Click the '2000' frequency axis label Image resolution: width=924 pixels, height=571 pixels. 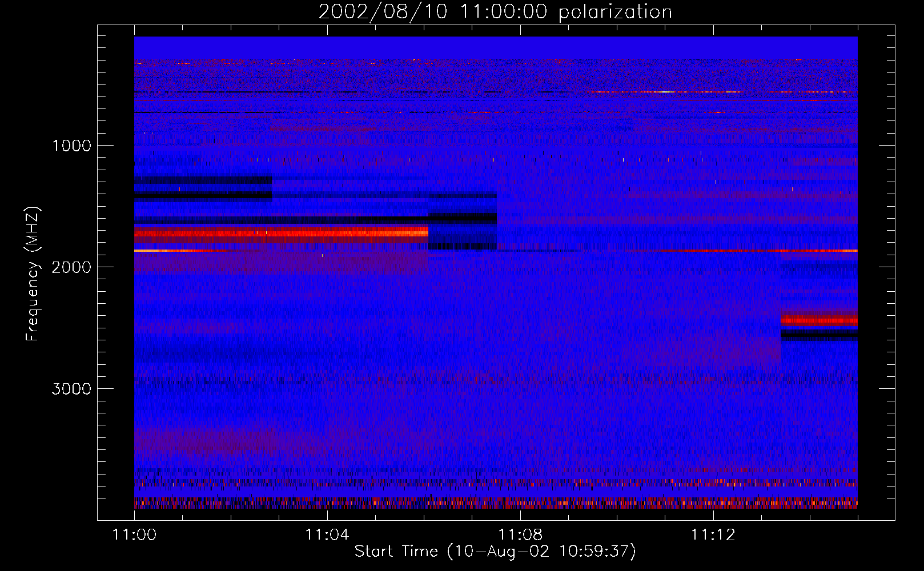coord(71,267)
